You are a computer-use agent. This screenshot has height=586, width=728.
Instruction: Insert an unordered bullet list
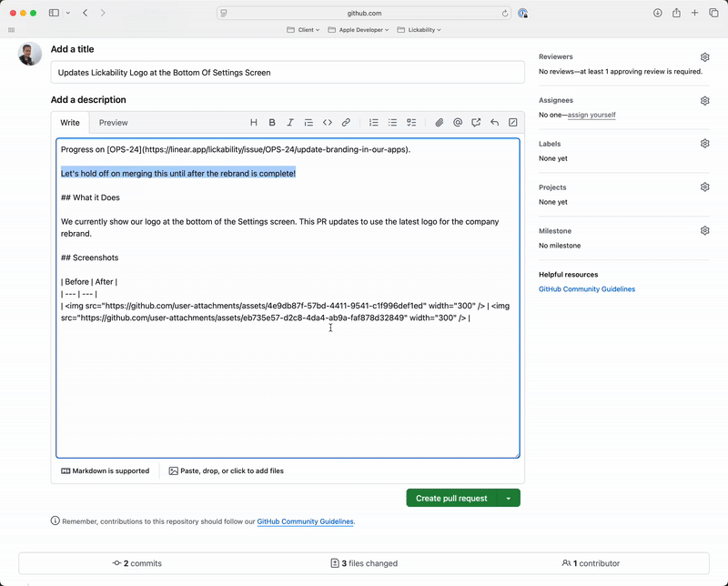(x=392, y=123)
